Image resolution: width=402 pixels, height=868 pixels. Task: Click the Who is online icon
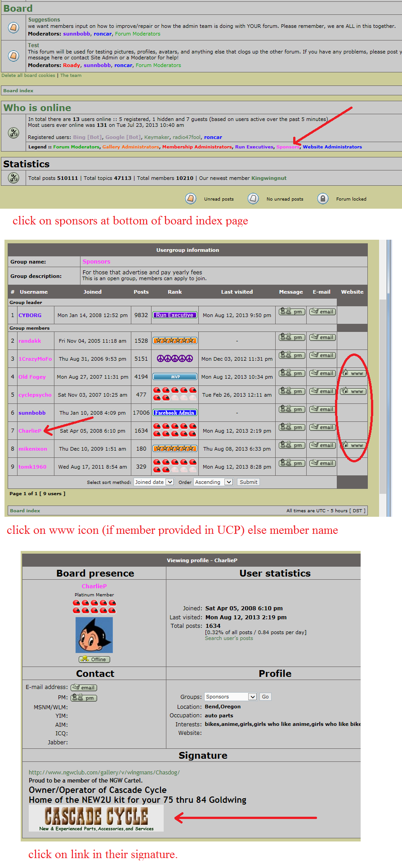[13, 133]
